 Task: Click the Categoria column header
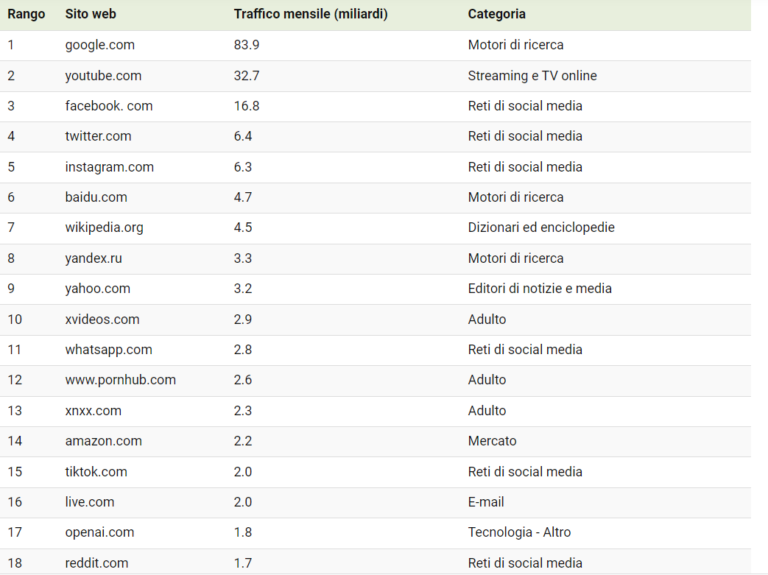[497, 14]
